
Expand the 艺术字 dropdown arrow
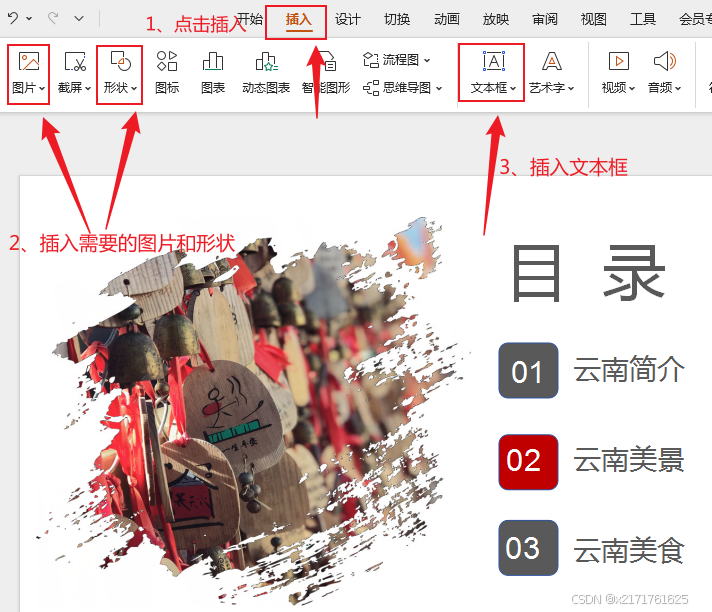(571, 89)
